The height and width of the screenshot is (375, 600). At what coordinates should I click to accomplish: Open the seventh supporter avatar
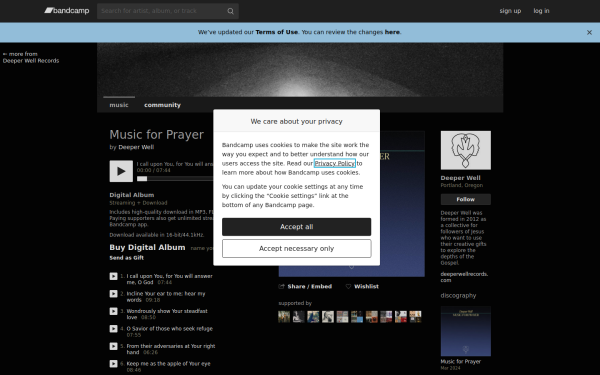click(371, 317)
